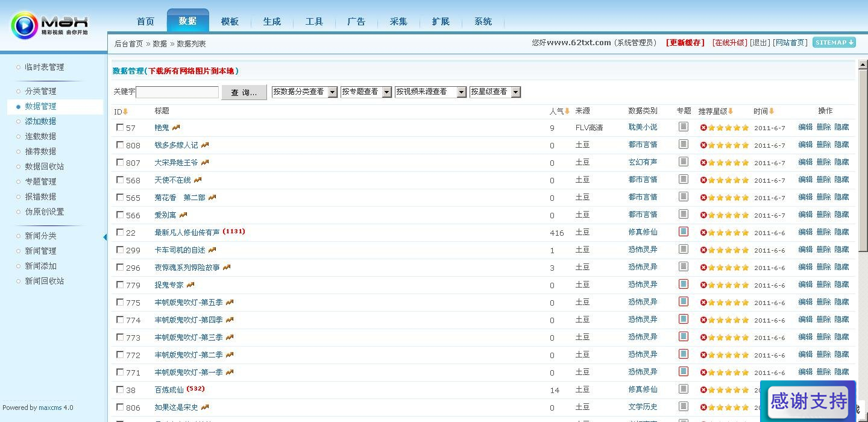Click the chart icon next to 夜惊魂系列惊险故事
Screen dimensions: 868x422
[227, 267]
